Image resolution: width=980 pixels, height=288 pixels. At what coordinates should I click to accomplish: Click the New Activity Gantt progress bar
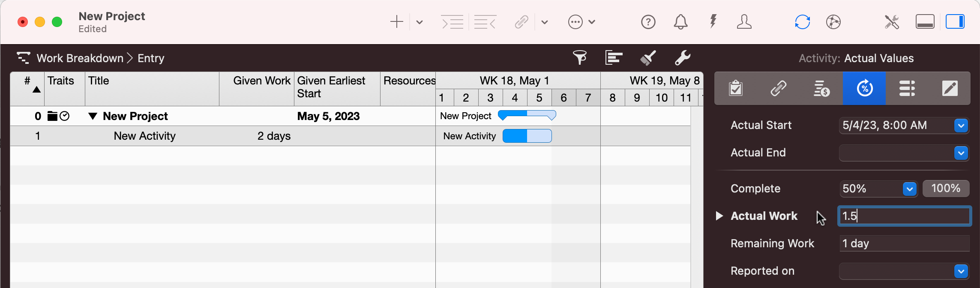pyautogui.click(x=527, y=136)
